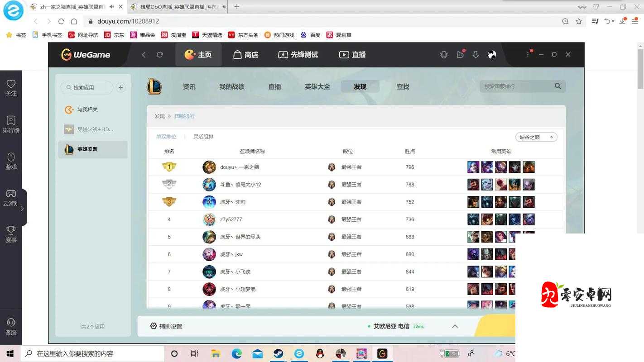Open 英雄大全 hero list section
The image size is (644, 362).
coord(317,86)
